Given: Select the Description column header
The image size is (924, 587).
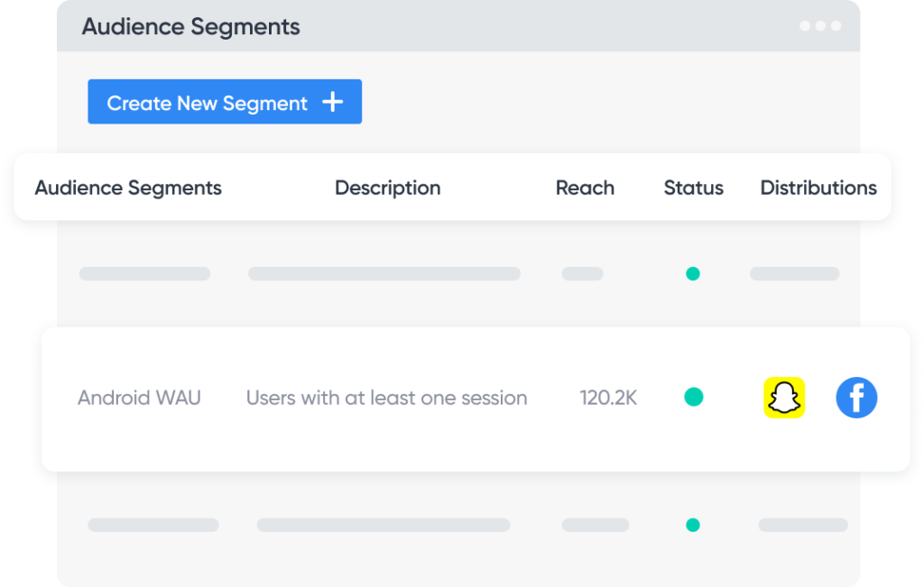Looking at the screenshot, I should click(387, 188).
